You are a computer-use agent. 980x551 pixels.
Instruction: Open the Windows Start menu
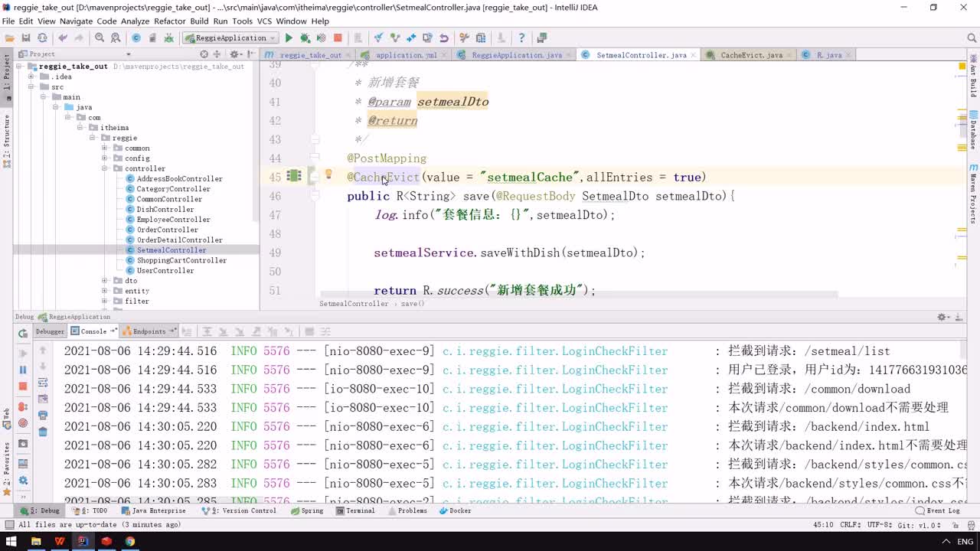tap(11, 541)
